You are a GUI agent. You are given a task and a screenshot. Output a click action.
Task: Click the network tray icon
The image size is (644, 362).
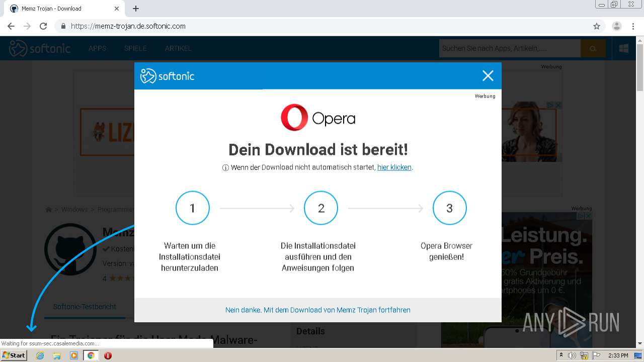[x=584, y=355]
